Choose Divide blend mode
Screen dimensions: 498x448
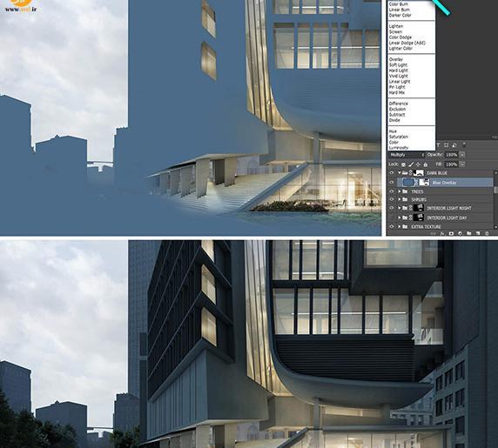pos(394,120)
